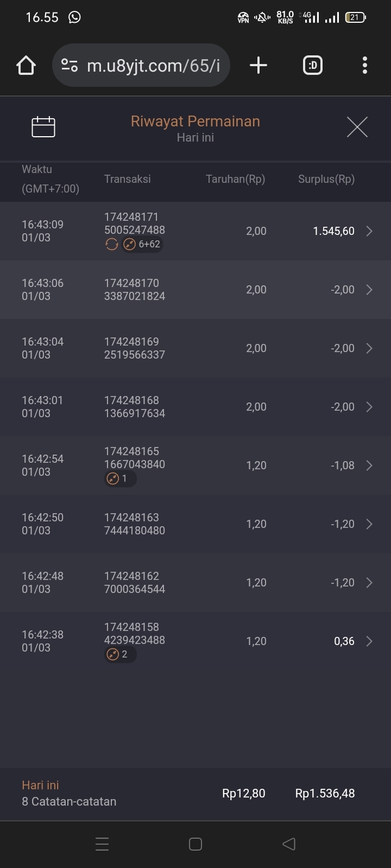391x868 pixels.
Task: Open the browser three-dot menu
Action: coord(365,66)
